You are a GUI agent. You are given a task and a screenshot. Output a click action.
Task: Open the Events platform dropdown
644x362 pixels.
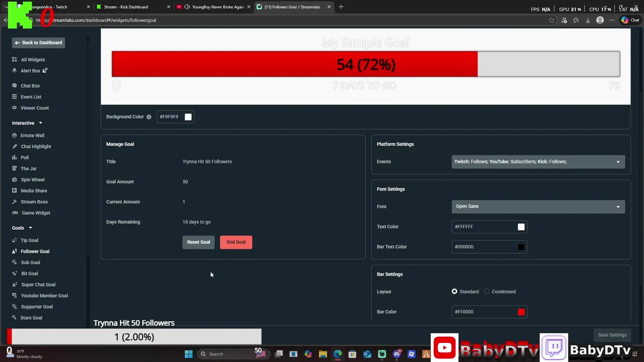click(x=538, y=162)
